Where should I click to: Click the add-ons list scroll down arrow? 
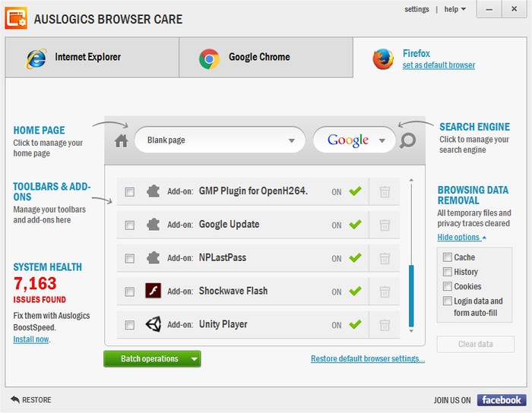[x=411, y=331]
